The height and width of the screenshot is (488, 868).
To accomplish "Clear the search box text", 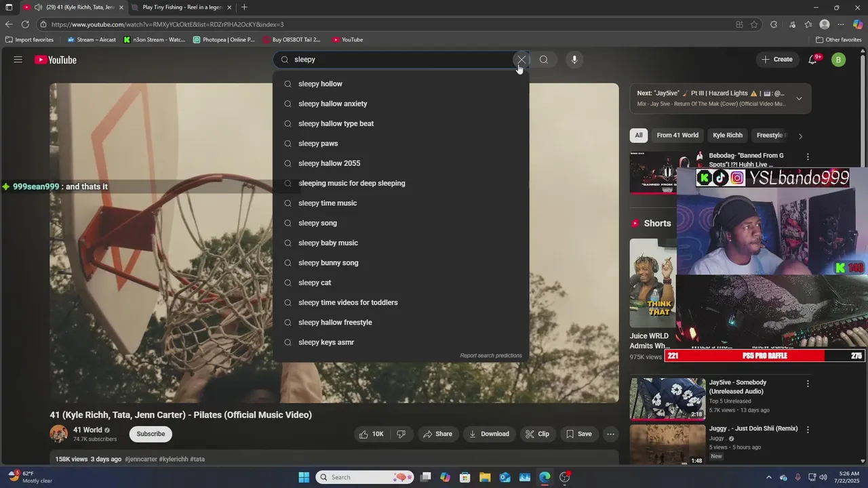I will pyautogui.click(x=521, y=60).
